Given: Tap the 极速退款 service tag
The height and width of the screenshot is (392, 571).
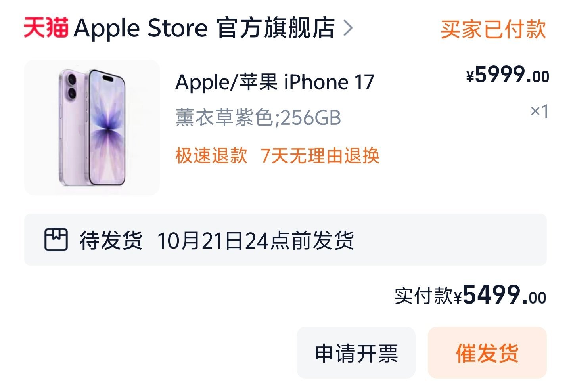Looking at the screenshot, I should 211,155.
